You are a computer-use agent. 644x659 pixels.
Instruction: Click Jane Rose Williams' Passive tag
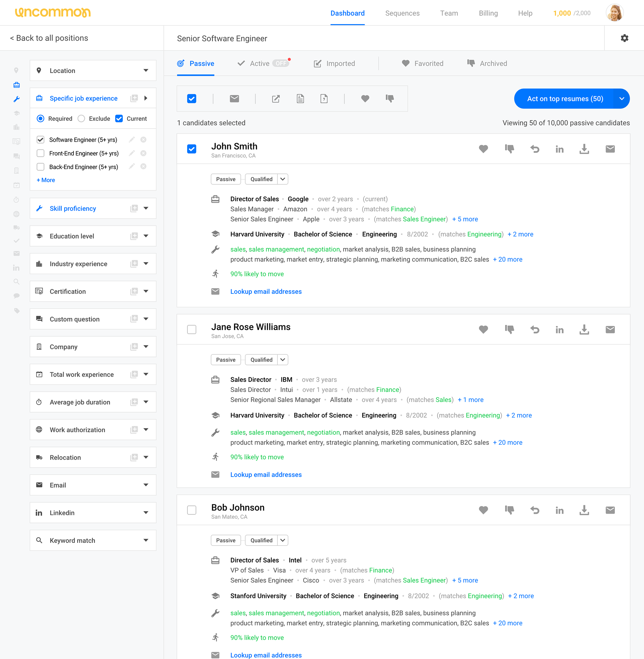tap(226, 360)
